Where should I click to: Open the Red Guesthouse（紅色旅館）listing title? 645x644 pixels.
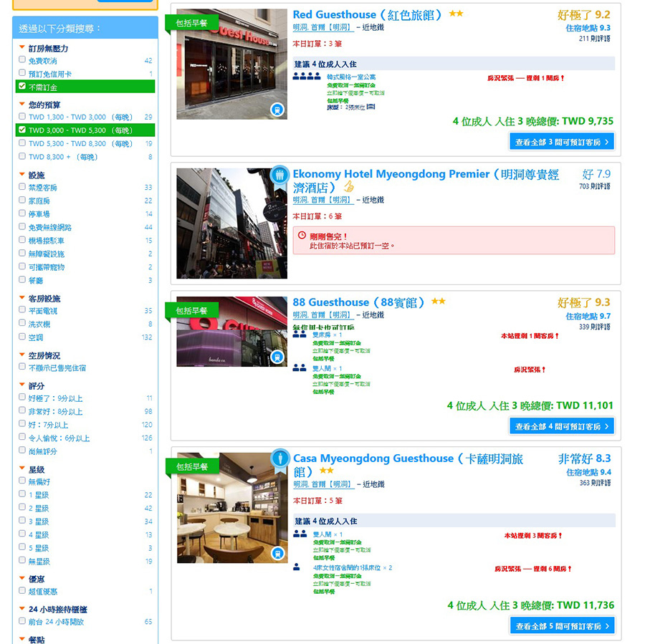(368, 15)
